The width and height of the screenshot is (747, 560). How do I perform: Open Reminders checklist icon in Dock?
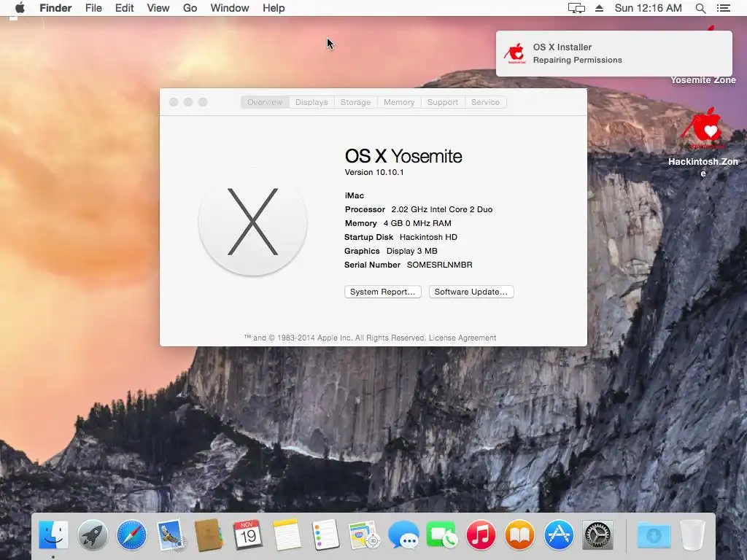(x=326, y=534)
